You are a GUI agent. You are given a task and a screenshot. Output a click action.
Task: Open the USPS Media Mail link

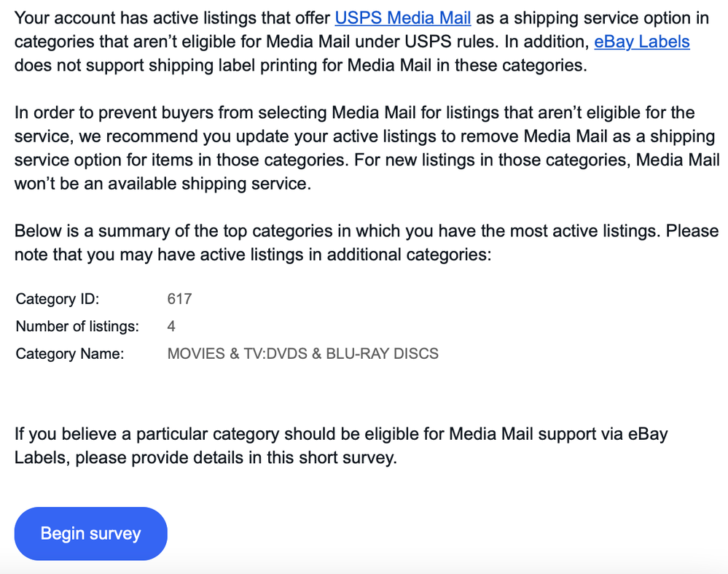(402, 18)
